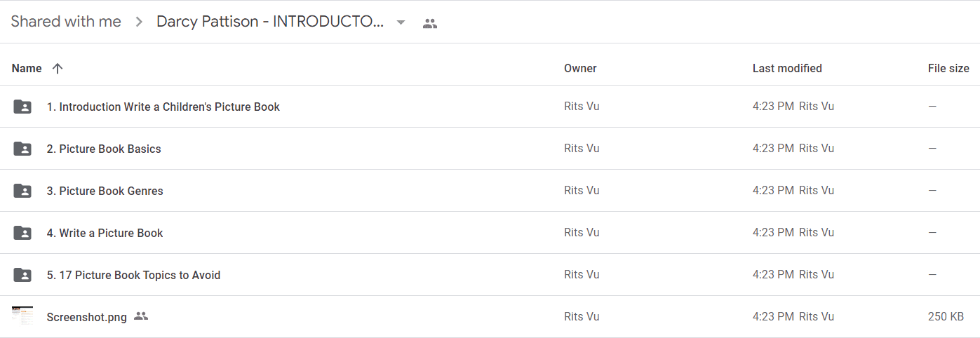Image resolution: width=980 pixels, height=338 pixels.
Task: Toggle sort direction arrow next to Name
Action: pos(58,68)
